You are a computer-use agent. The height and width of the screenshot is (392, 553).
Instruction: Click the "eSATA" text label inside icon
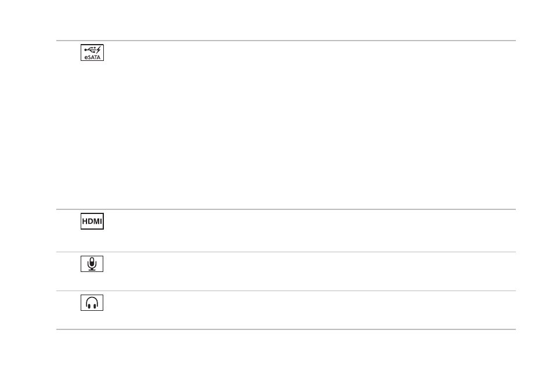92,57
